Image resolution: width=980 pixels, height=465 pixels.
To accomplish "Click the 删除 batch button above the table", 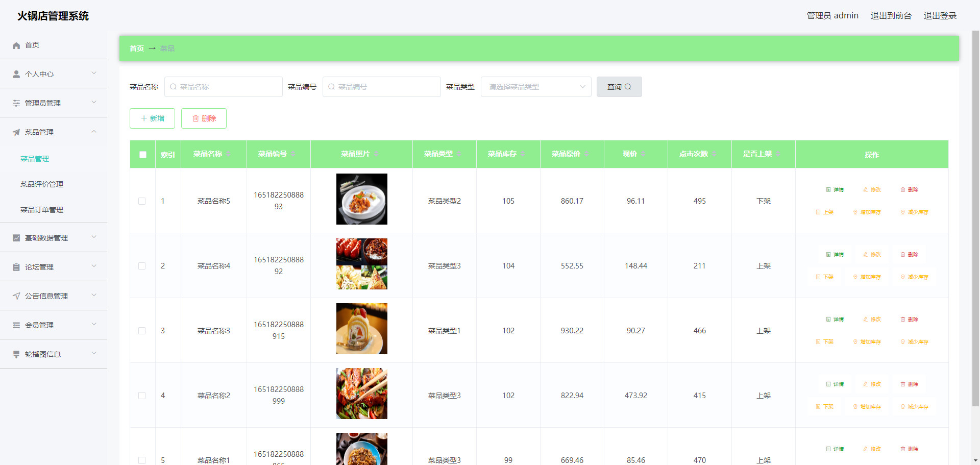I will (x=204, y=118).
